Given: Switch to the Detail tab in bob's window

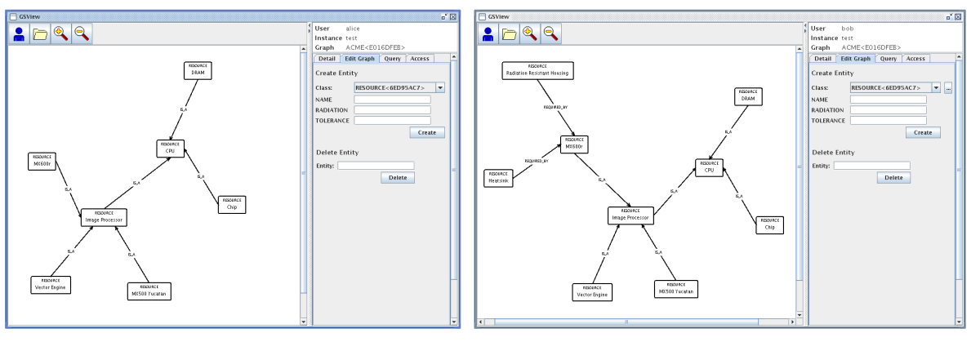Looking at the screenshot, I should click(x=823, y=59).
